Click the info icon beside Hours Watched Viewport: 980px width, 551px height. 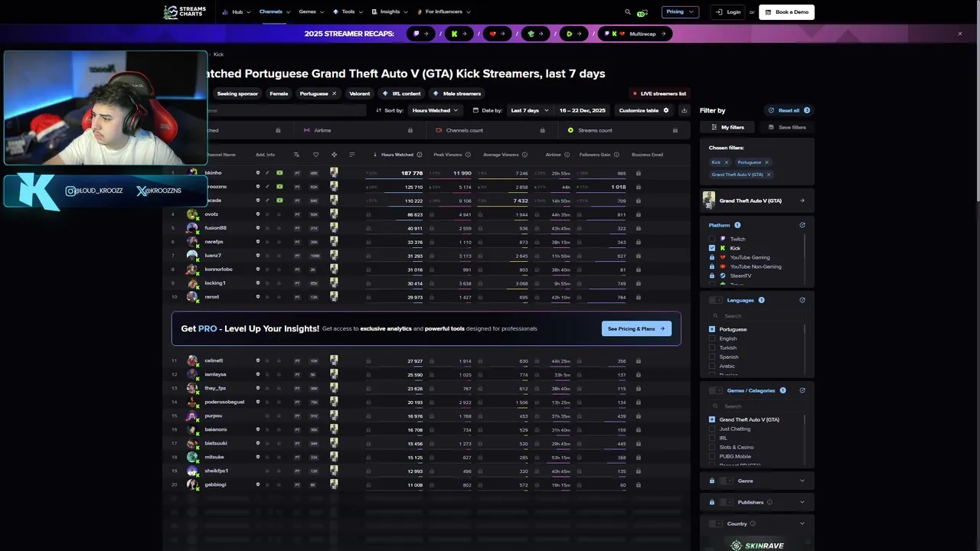(420, 155)
